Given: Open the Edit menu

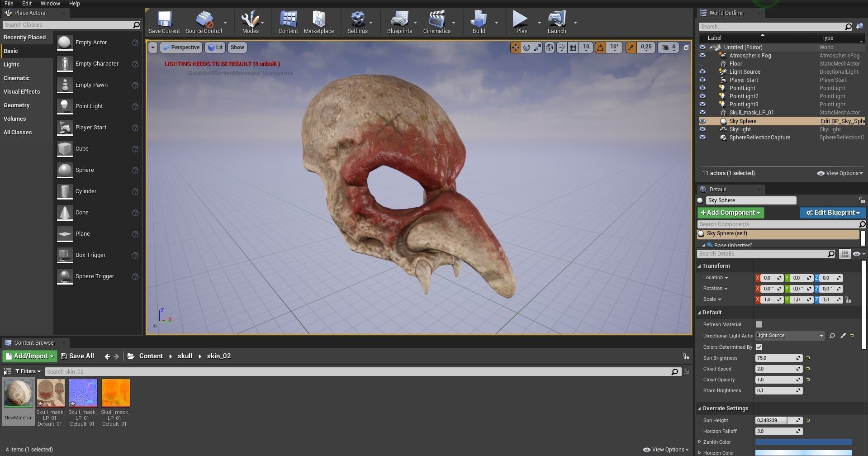Looking at the screenshot, I should [27, 3].
